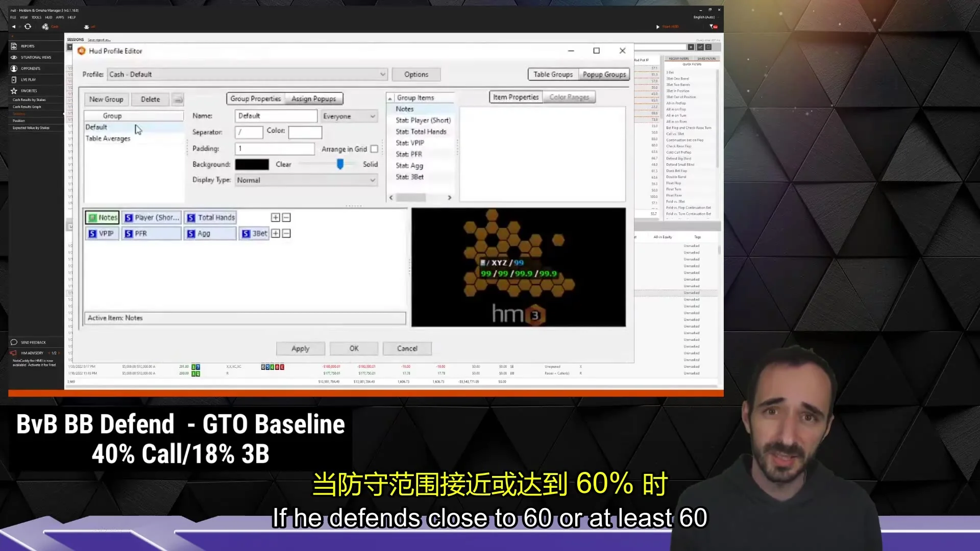Click the New Group button
980x551 pixels.
click(106, 99)
